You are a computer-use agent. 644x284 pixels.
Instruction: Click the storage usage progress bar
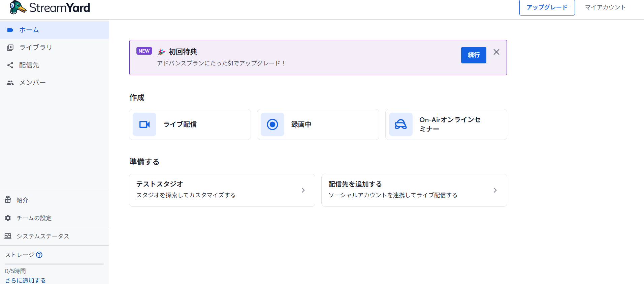tap(54, 264)
